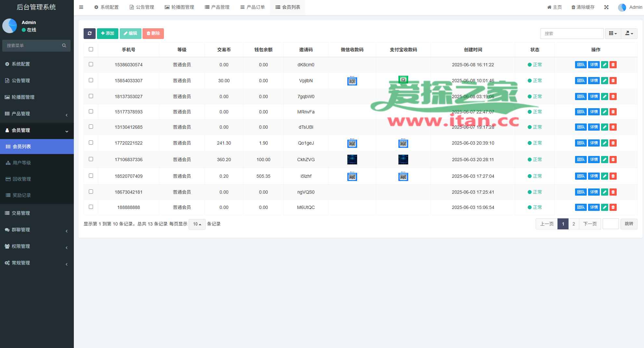Click red delete icon for 17106837336
This screenshot has height=348, width=644.
(x=613, y=160)
